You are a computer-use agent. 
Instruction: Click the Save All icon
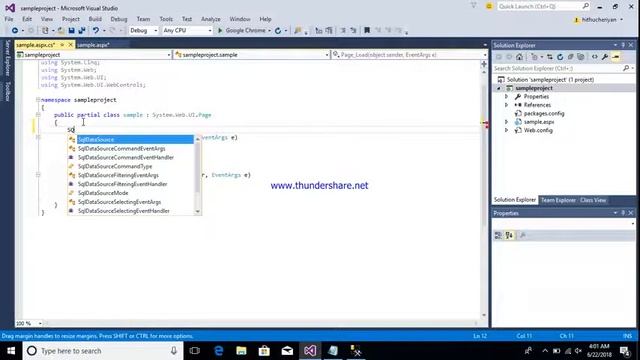pyautogui.click(x=82, y=31)
